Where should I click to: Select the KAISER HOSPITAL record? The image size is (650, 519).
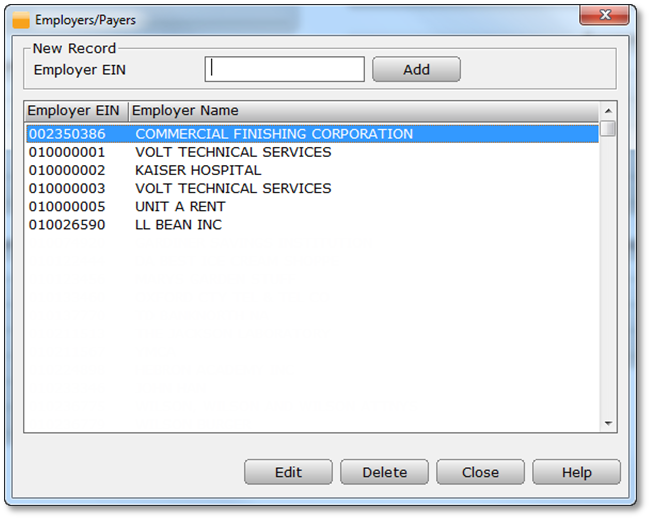[x=198, y=170]
